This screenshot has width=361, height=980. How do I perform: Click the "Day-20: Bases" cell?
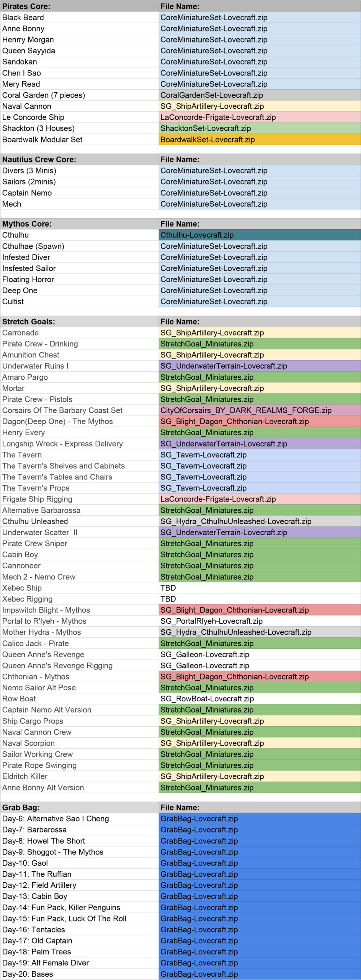pyautogui.click(x=80, y=974)
